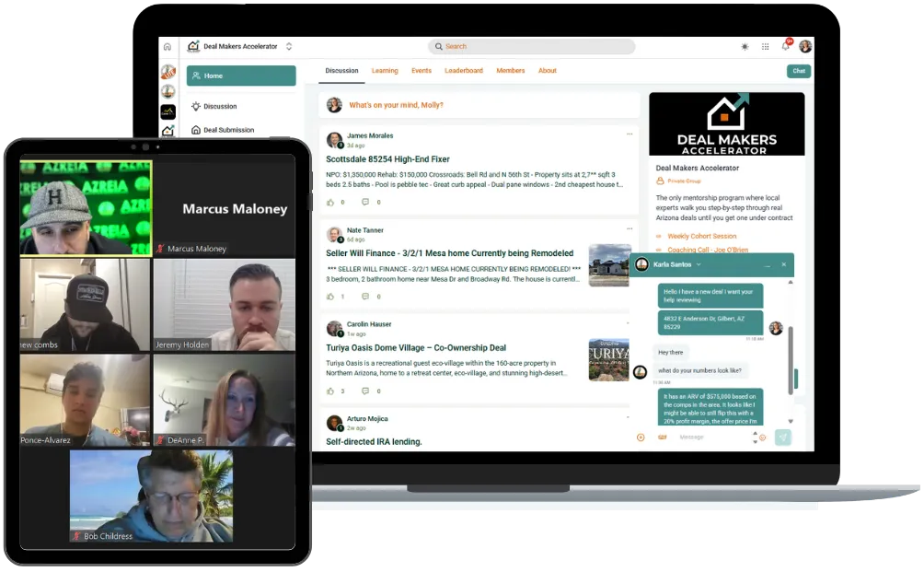
Task: Open the Mesa home thumbnail on Nate Tanner post
Action: point(609,265)
